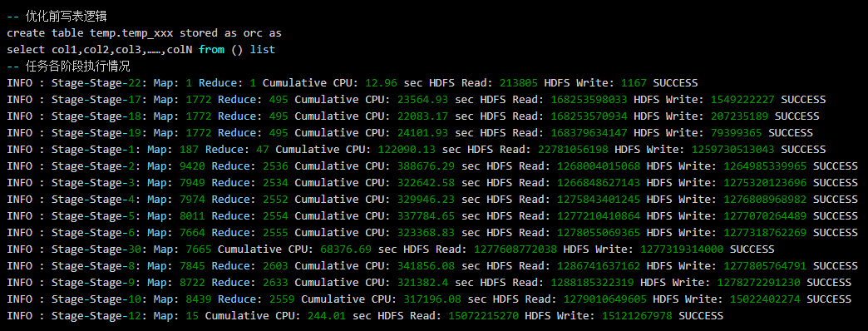Click CPU value 12.96

[x=382, y=83]
